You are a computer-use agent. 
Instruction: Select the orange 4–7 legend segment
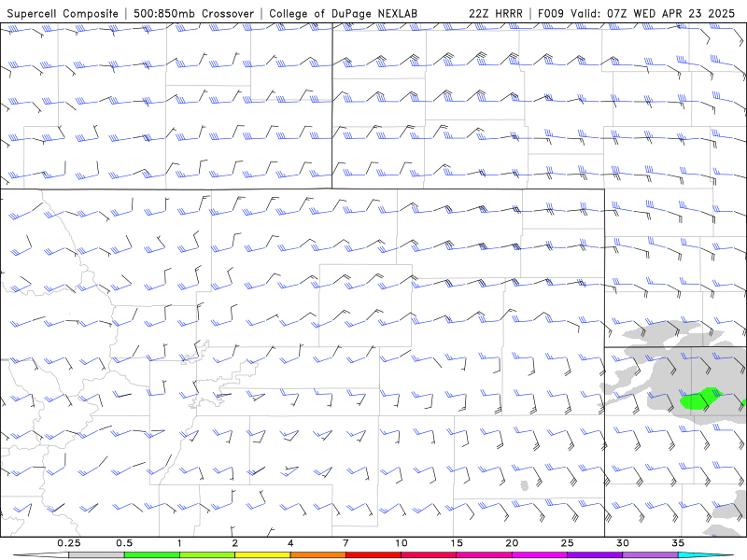pos(317,555)
